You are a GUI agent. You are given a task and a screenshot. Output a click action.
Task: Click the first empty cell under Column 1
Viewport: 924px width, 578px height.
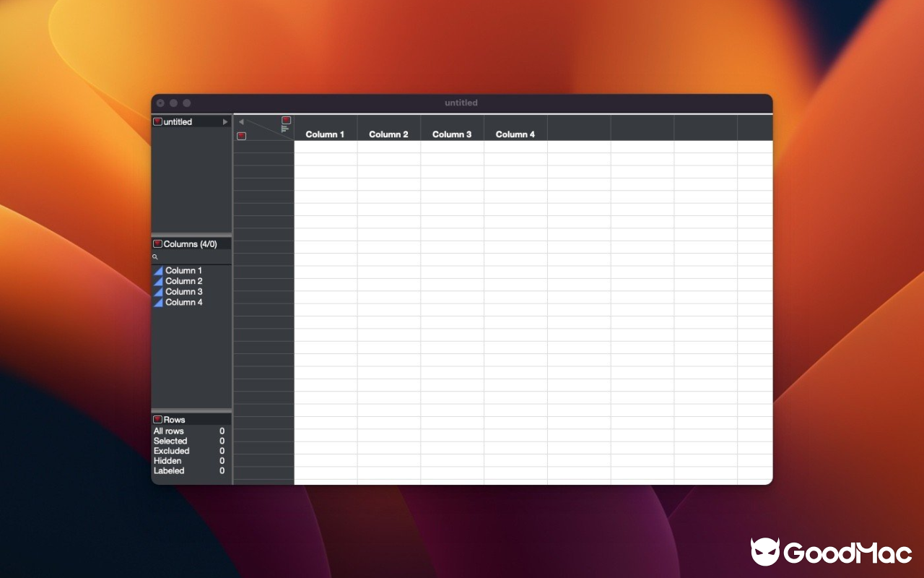pos(326,148)
